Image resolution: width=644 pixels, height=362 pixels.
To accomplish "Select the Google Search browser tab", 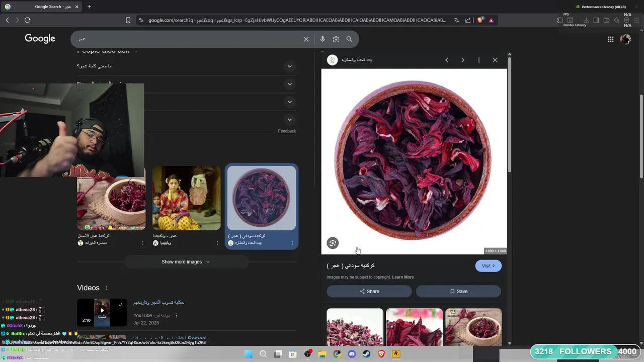I will (x=42, y=7).
